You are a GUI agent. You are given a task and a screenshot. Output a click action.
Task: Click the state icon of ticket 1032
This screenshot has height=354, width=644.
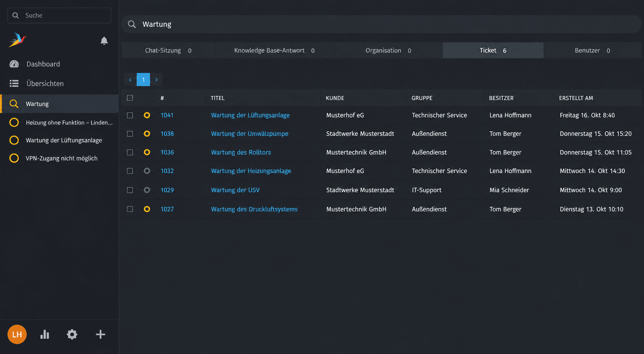(x=147, y=171)
